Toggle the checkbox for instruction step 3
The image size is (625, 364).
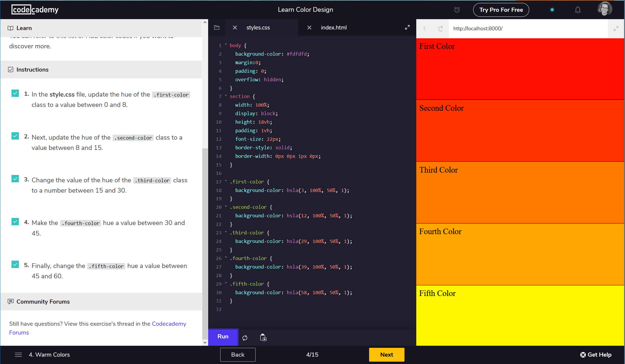click(x=15, y=179)
